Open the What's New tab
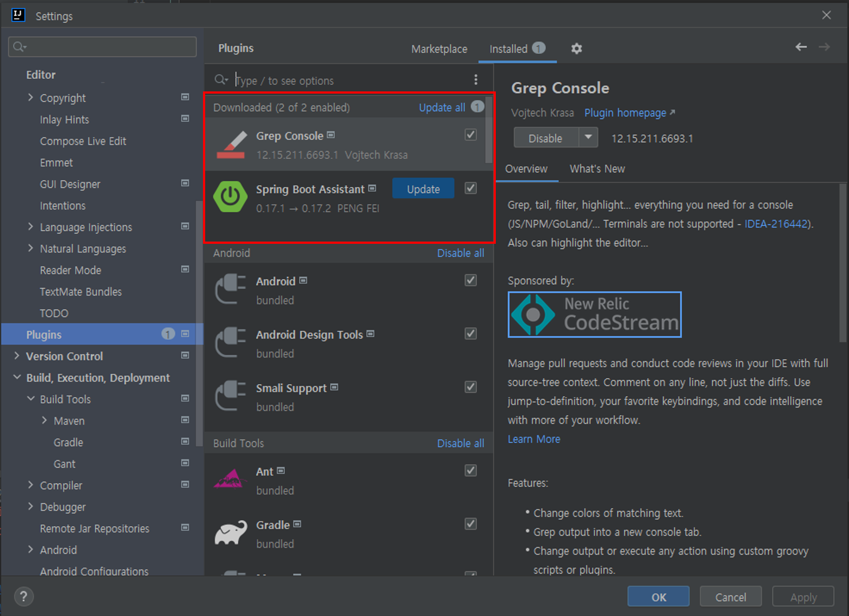849x616 pixels. pyautogui.click(x=597, y=169)
